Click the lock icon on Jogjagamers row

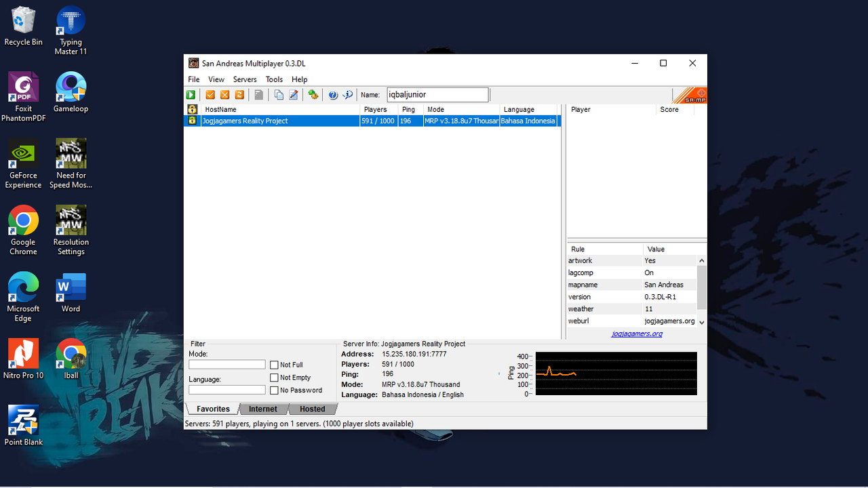point(192,121)
